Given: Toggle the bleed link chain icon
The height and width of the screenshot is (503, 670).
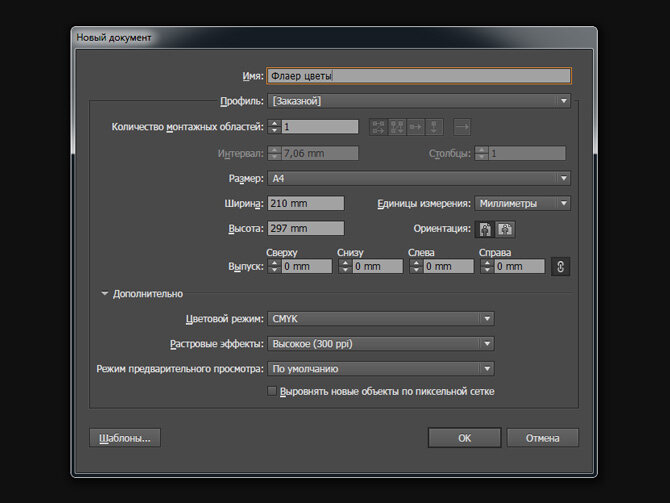Looking at the screenshot, I should coord(561,267).
